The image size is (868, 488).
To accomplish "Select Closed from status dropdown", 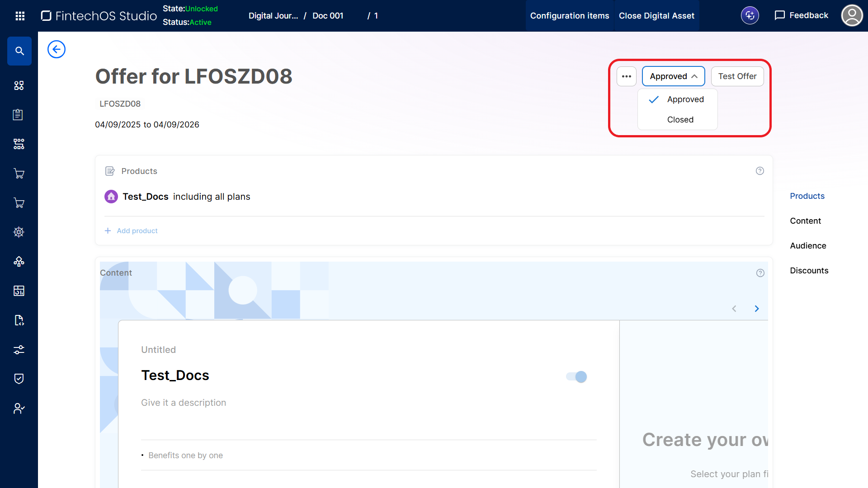I will pyautogui.click(x=680, y=120).
